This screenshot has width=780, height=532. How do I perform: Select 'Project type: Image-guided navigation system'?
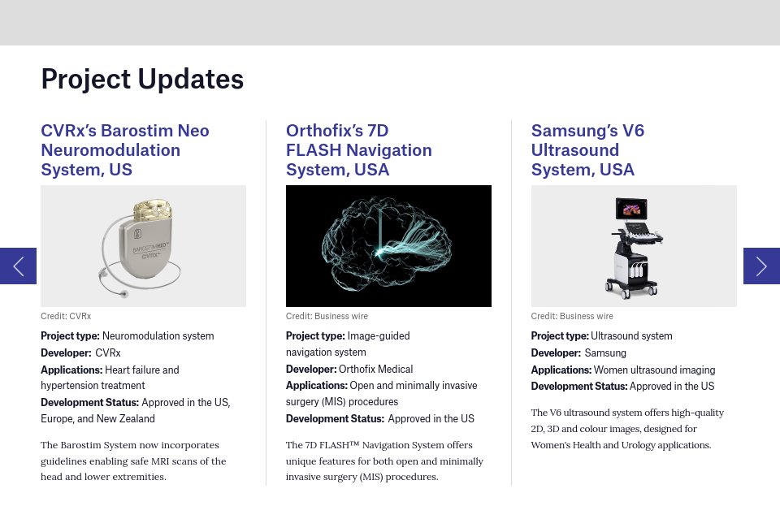(348, 344)
